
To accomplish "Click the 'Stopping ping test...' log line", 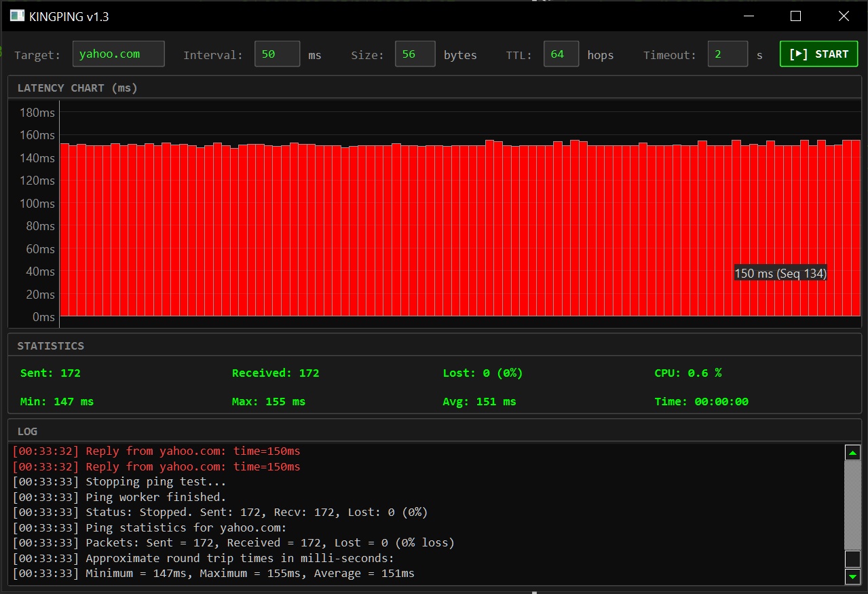I will pos(119,482).
